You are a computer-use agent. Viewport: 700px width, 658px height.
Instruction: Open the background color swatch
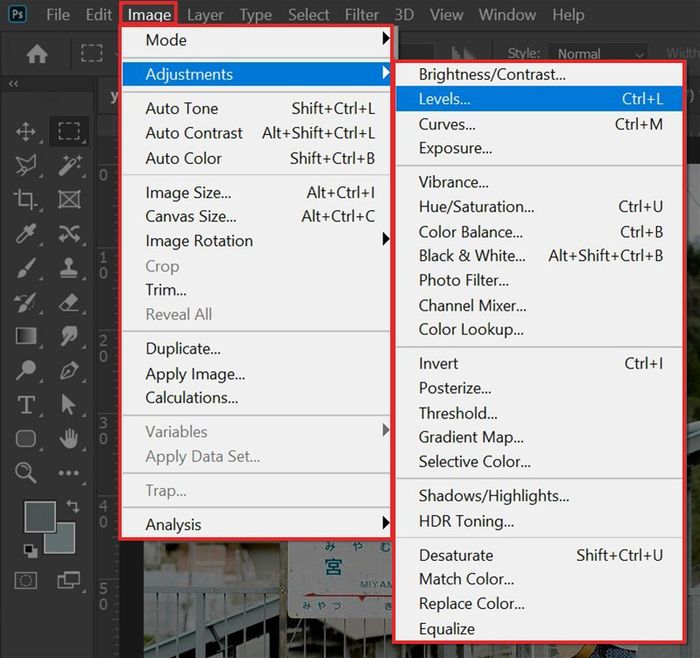65,543
